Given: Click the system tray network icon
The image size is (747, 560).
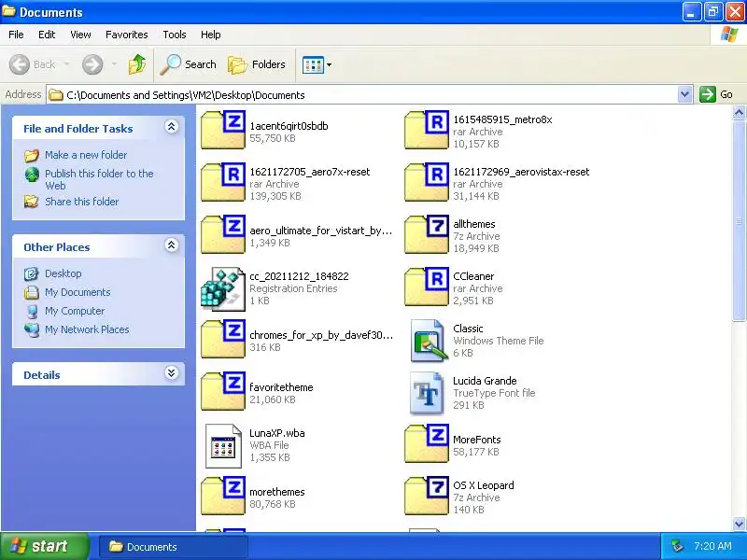Looking at the screenshot, I should coord(677,546).
